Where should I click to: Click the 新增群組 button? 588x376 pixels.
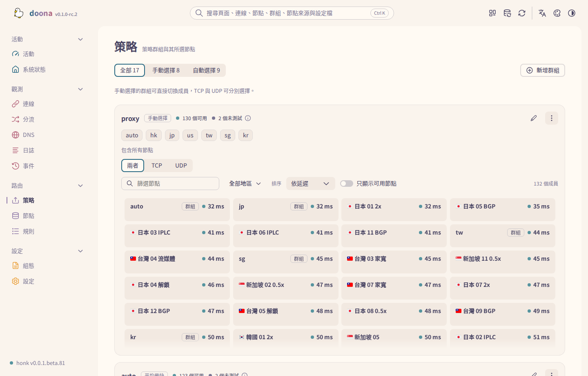tap(543, 70)
